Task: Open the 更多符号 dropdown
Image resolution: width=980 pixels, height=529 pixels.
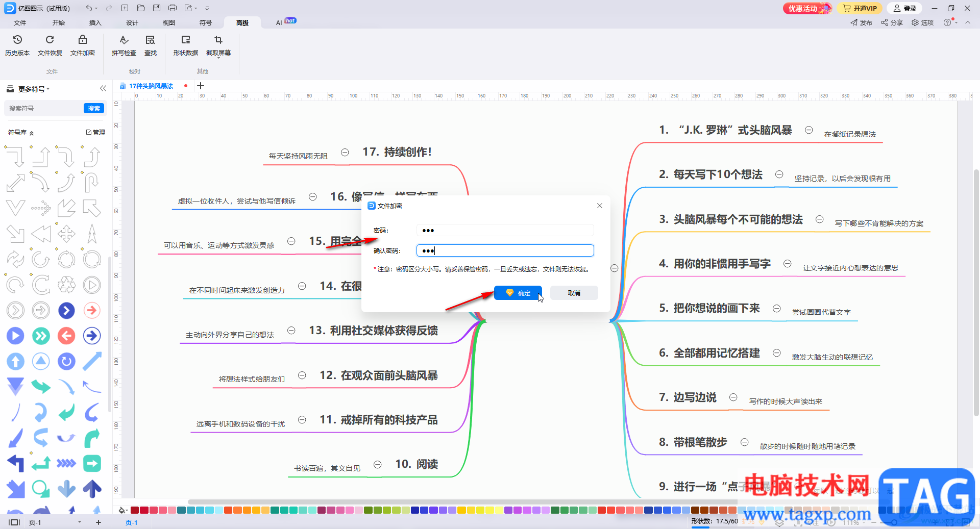Action: 34,89
